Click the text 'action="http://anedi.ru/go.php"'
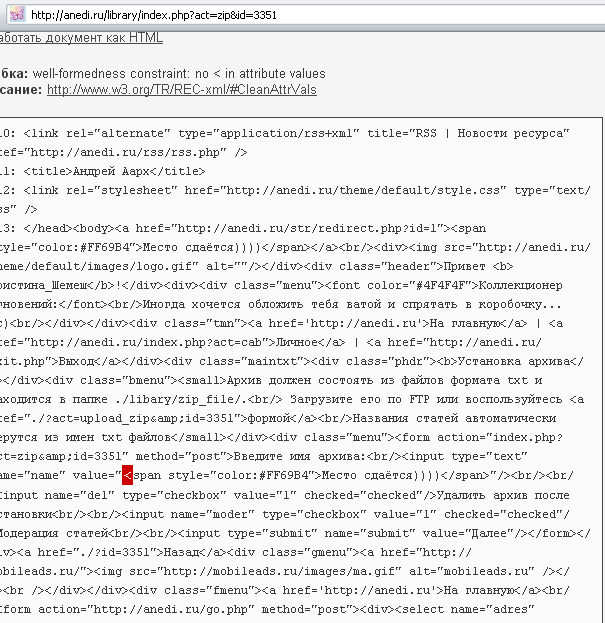The width and height of the screenshot is (605, 623). pos(147,609)
